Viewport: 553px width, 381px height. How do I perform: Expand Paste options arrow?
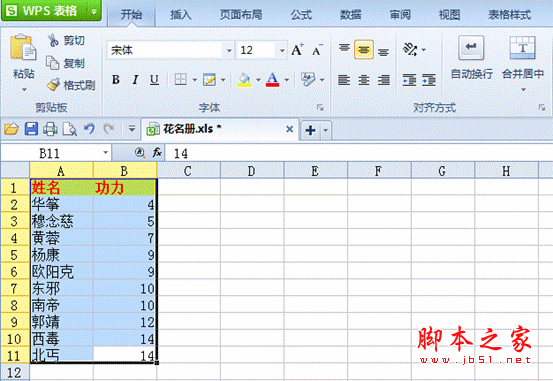click(x=24, y=90)
